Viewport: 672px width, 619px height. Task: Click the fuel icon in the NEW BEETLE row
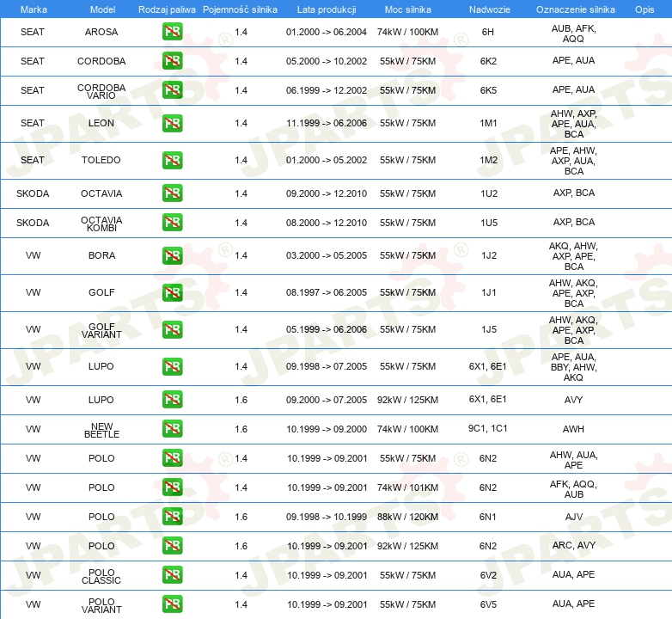tap(172, 428)
